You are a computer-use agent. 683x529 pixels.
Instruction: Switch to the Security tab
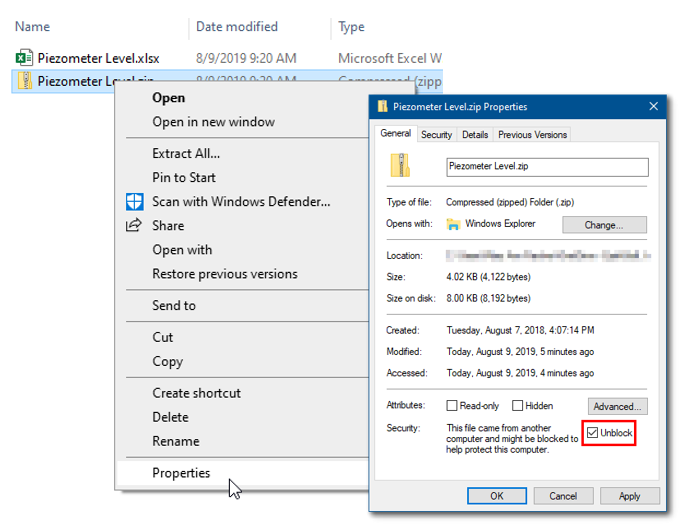point(436,134)
